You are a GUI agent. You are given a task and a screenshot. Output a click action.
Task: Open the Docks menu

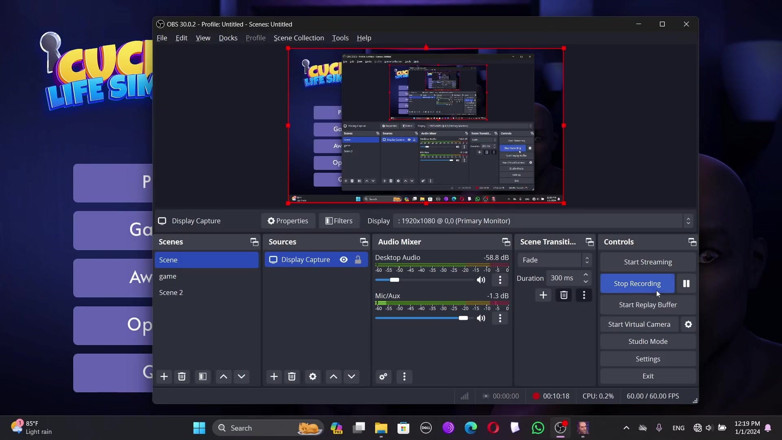(228, 38)
